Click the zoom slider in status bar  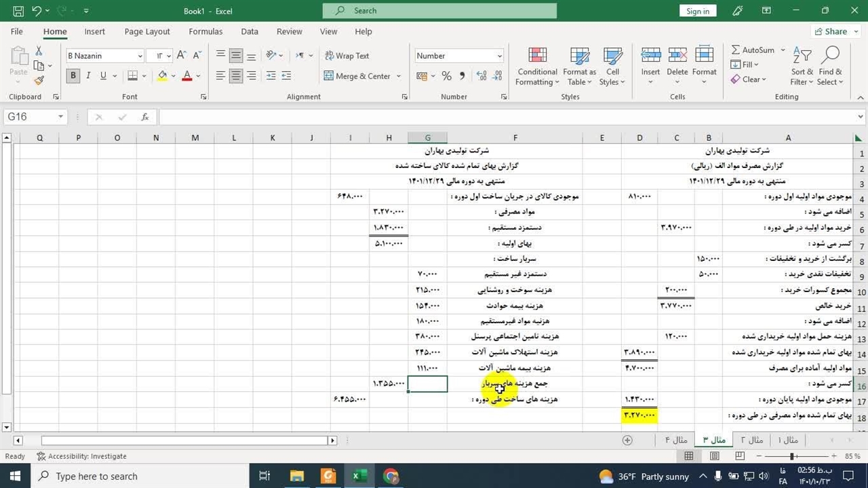(x=792, y=457)
